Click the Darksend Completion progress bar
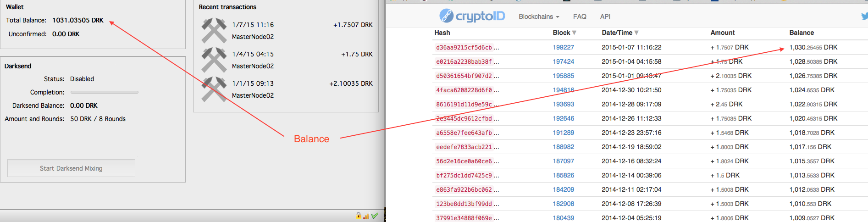Screen dimensions: 868x222 tap(104, 92)
